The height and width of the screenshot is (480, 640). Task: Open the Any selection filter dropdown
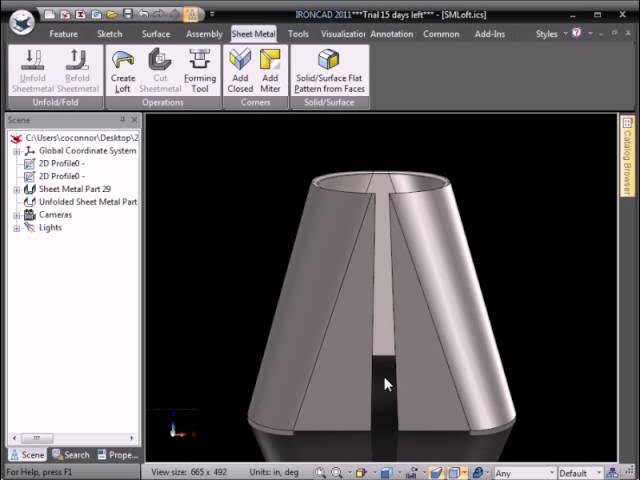524,473
